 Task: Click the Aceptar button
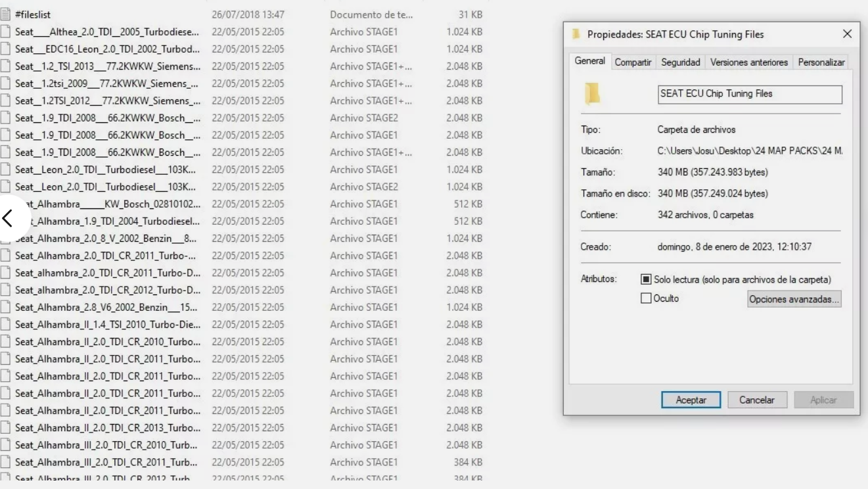click(691, 399)
